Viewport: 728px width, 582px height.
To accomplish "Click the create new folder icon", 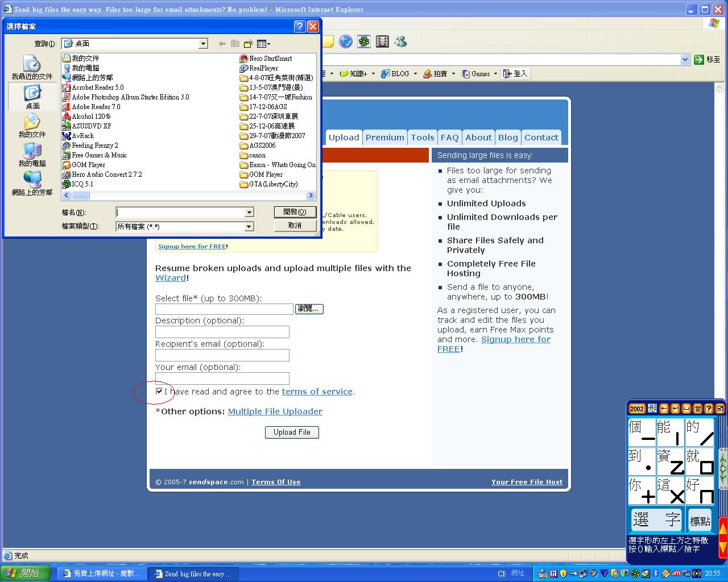I will tap(249, 44).
